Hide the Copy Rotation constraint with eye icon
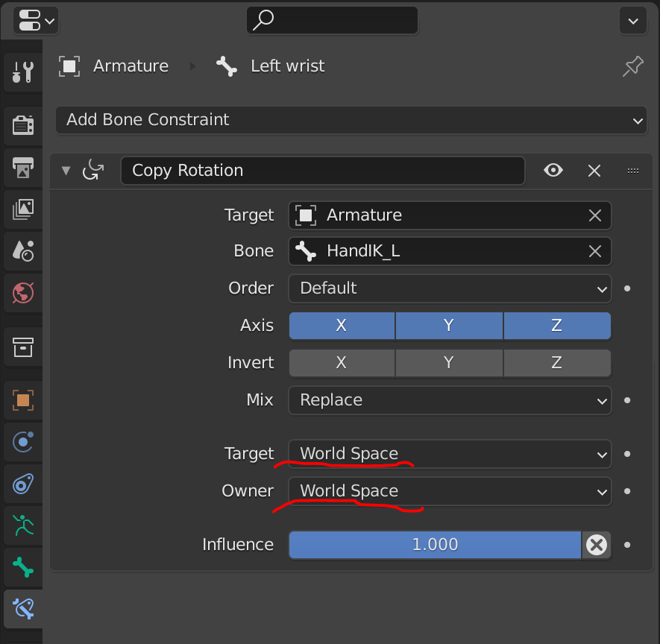The image size is (660, 644). (x=553, y=171)
